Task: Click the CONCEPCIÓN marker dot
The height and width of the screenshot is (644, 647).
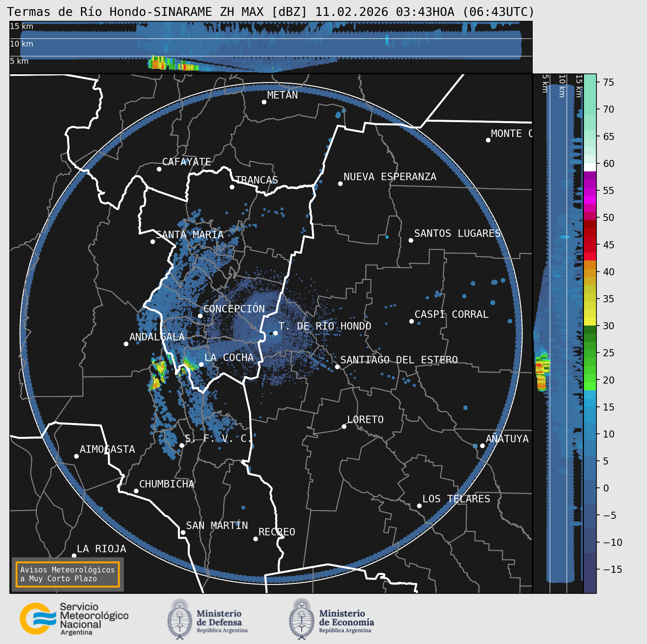Action: [200, 316]
